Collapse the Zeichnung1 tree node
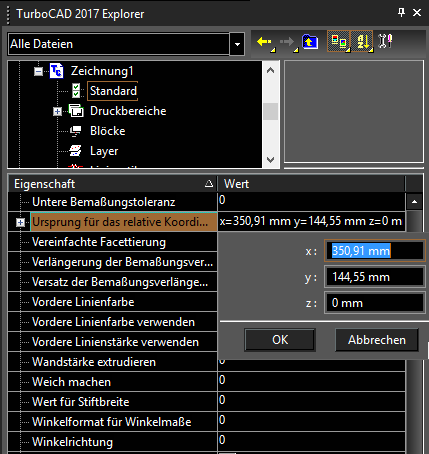The image size is (429, 454). (39, 71)
